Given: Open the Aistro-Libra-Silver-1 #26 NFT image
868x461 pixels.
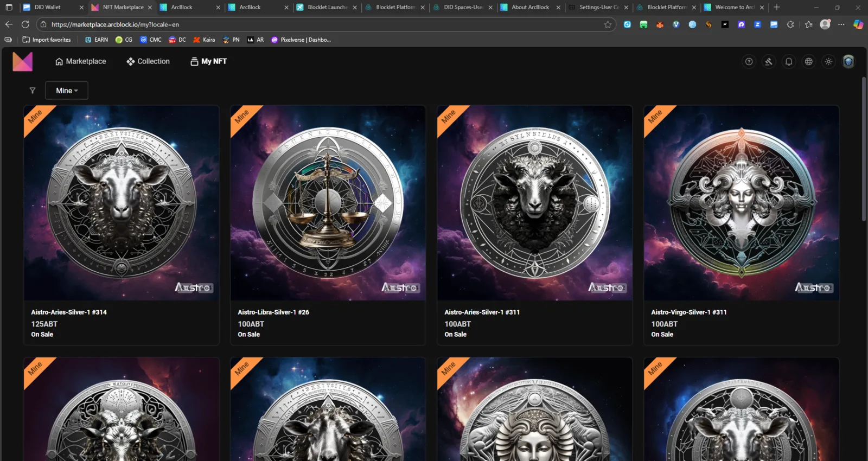Looking at the screenshot, I should pyautogui.click(x=328, y=203).
